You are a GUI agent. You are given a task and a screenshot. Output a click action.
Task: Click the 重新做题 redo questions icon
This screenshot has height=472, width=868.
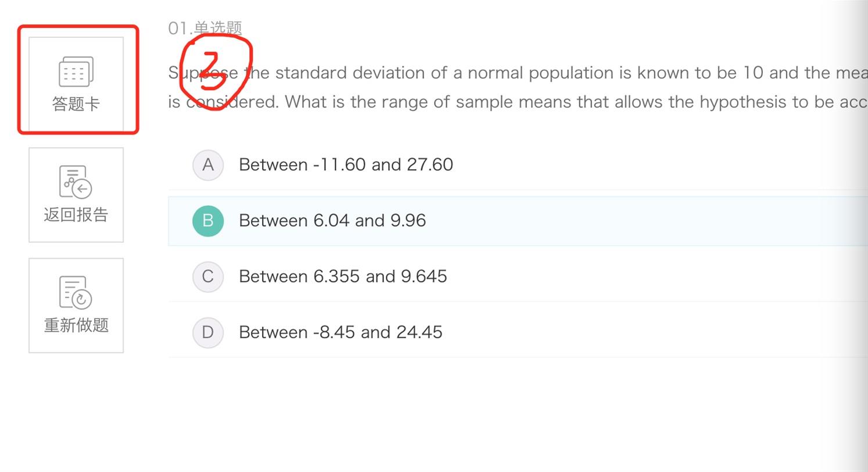click(x=76, y=292)
